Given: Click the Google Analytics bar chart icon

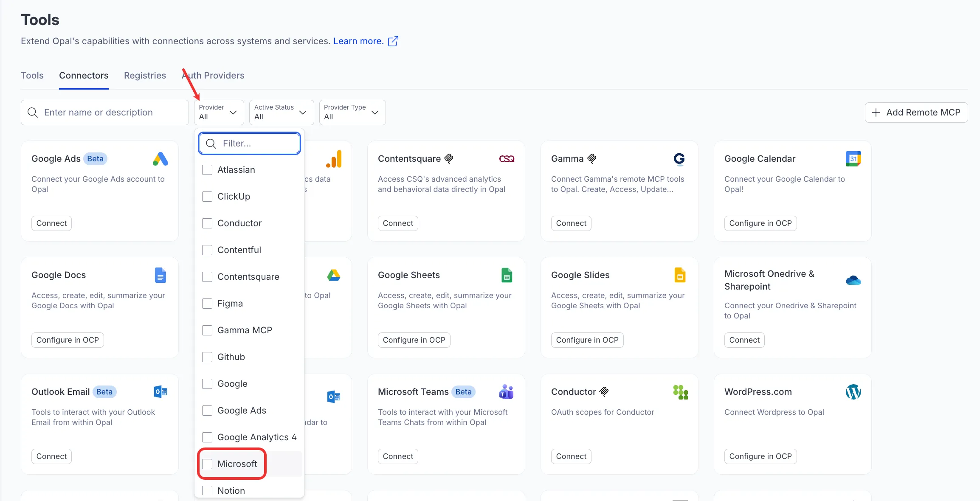Looking at the screenshot, I should click(x=334, y=159).
